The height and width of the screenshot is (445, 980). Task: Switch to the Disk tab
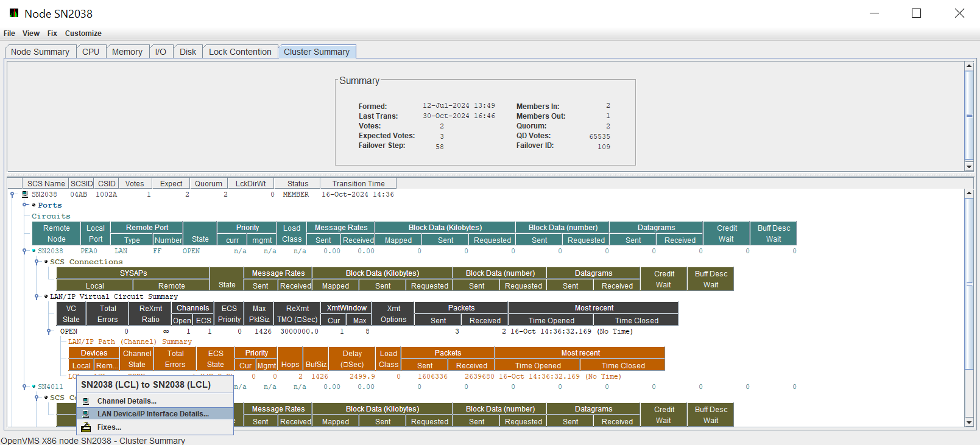(188, 52)
